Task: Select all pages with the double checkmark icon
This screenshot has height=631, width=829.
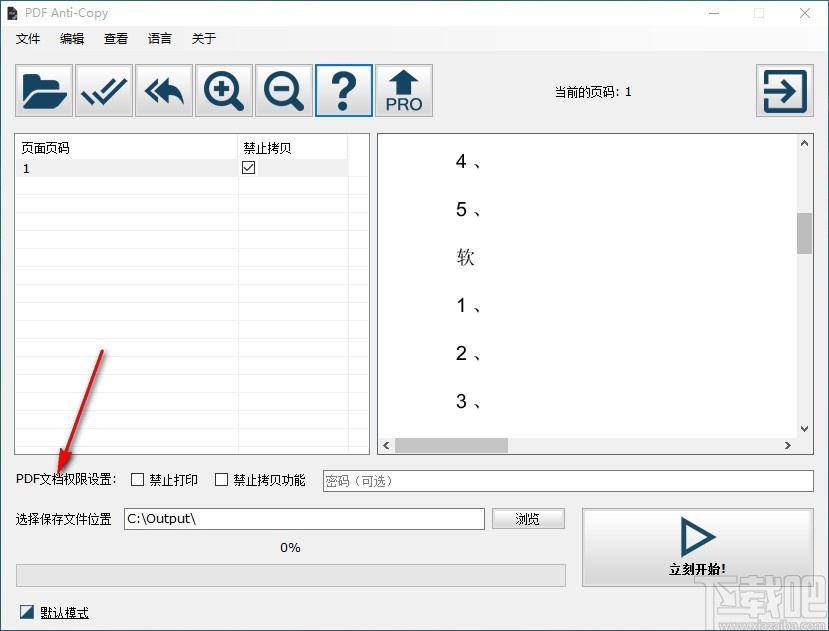Action: [x=103, y=90]
